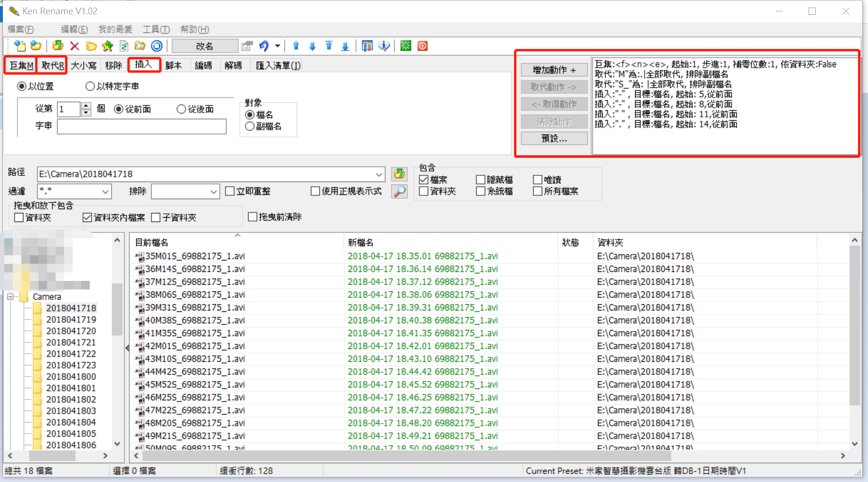Switch to the 腳本 tab
This screenshot has height=482, width=868.
[174, 66]
